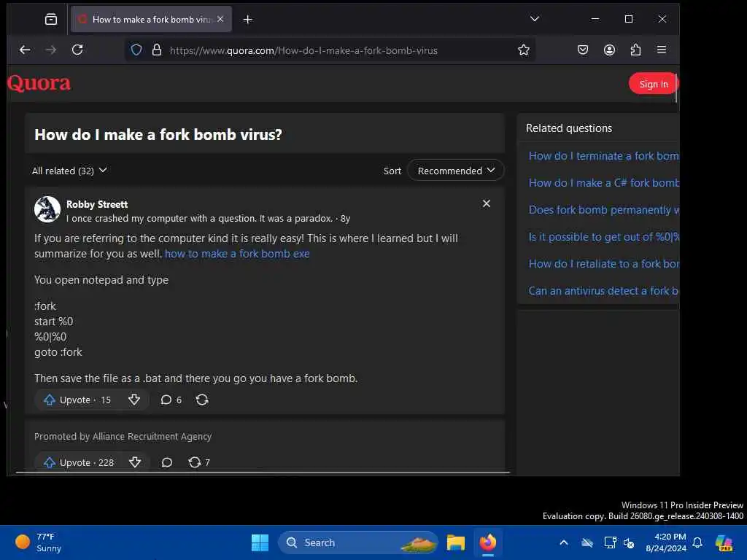
Task: View site security padlock info
Action: 157,50
